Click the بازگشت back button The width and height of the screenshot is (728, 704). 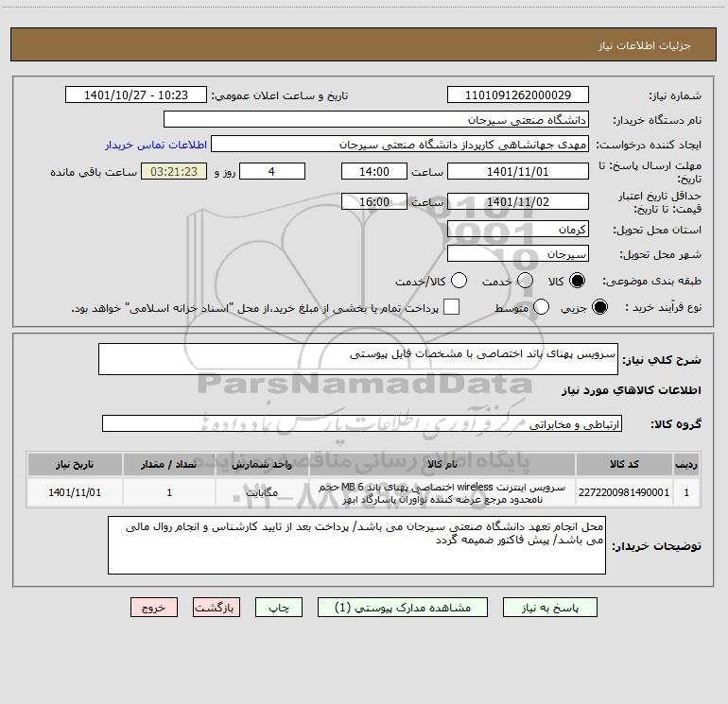tap(217, 608)
